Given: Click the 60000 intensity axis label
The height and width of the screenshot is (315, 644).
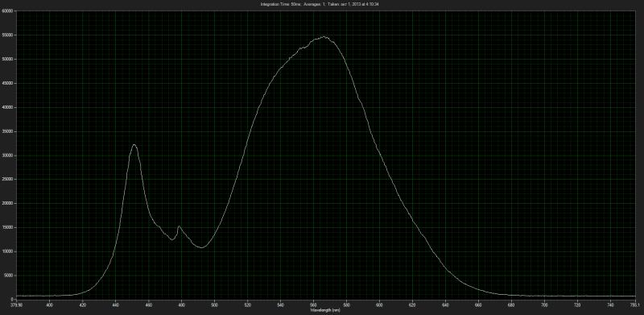Looking at the screenshot, I should pyautogui.click(x=8, y=11).
